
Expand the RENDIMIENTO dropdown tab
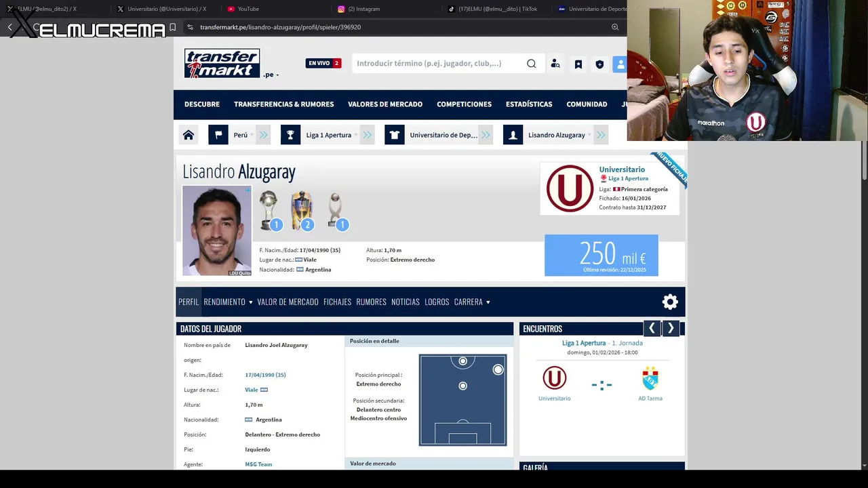(228, 302)
